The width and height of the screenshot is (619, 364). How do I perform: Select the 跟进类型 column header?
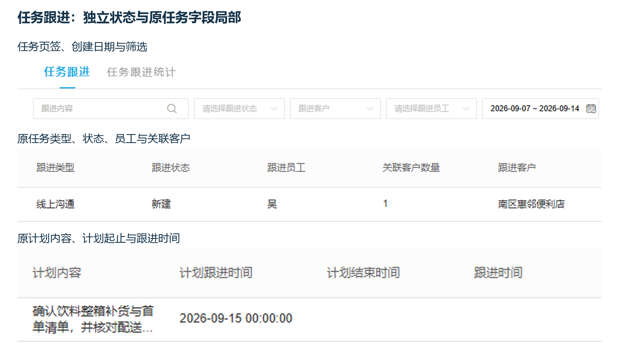55,168
